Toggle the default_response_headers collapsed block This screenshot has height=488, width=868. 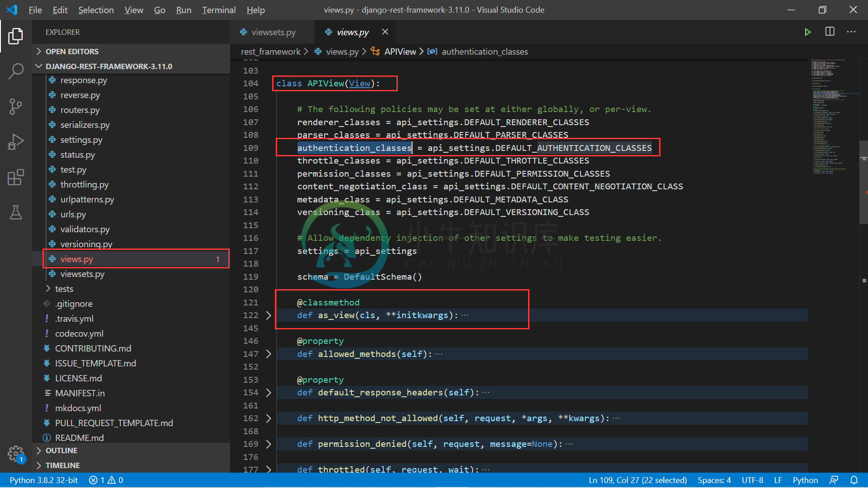tap(269, 392)
